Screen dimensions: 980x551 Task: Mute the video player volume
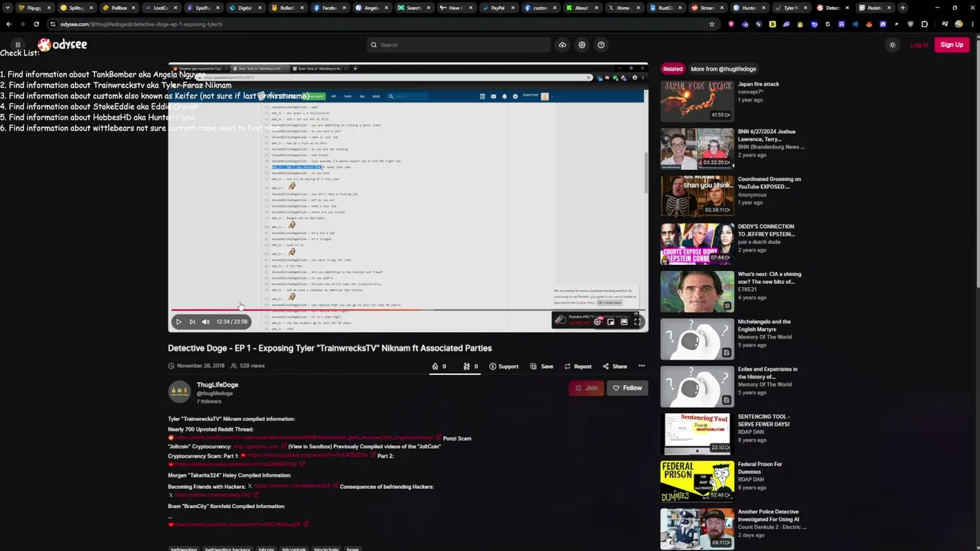206,321
